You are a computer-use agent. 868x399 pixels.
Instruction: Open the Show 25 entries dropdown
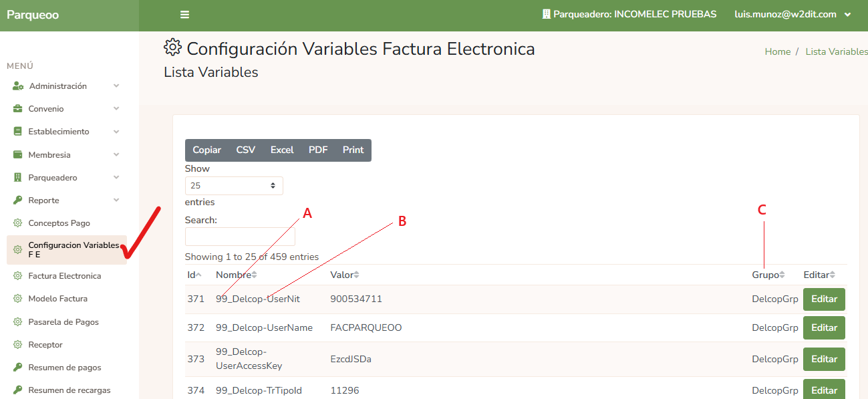pyautogui.click(x=234, y=185)
